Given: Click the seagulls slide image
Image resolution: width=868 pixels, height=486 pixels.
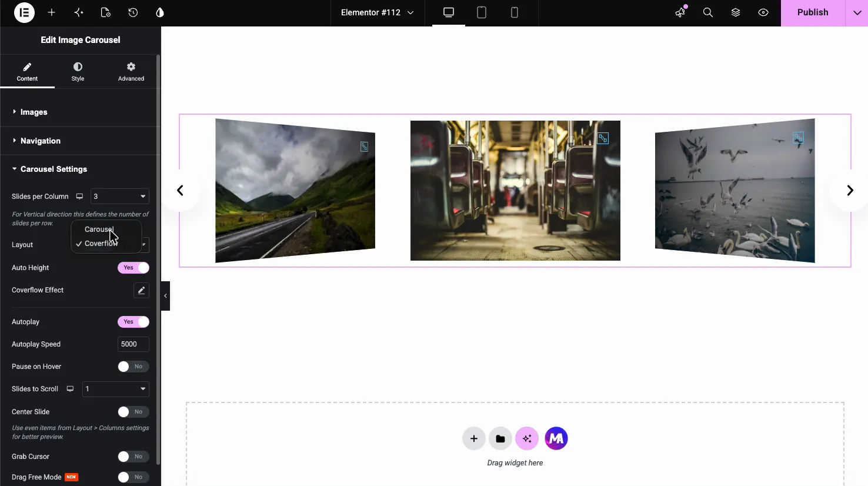Looking at the screenshot, I should (735, 191).
